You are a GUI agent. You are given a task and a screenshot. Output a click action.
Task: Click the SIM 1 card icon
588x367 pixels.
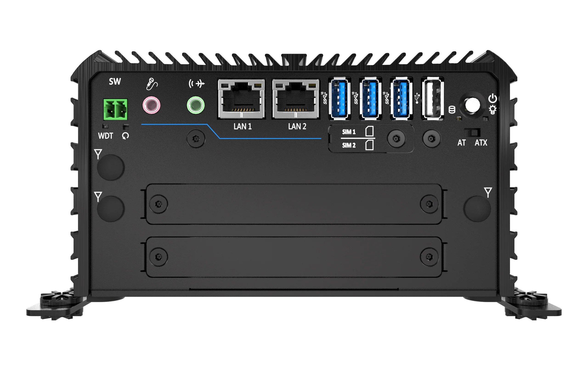point(369,131)
